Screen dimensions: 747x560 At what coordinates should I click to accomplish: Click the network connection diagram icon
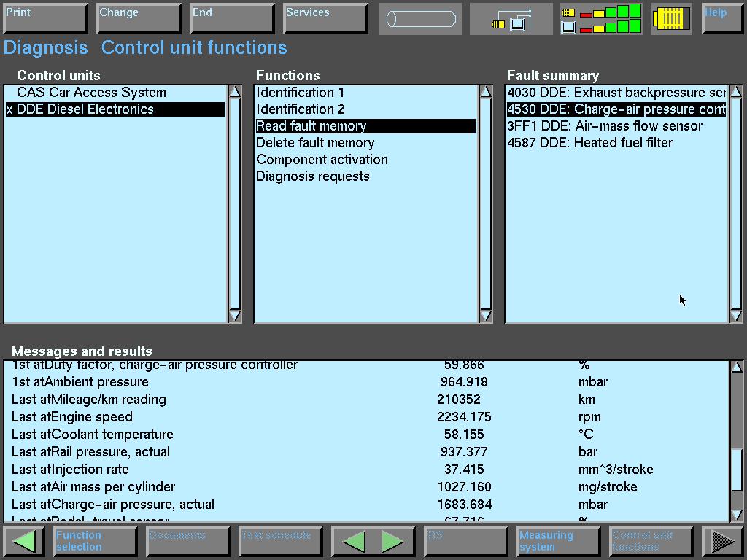pos(511,19)
